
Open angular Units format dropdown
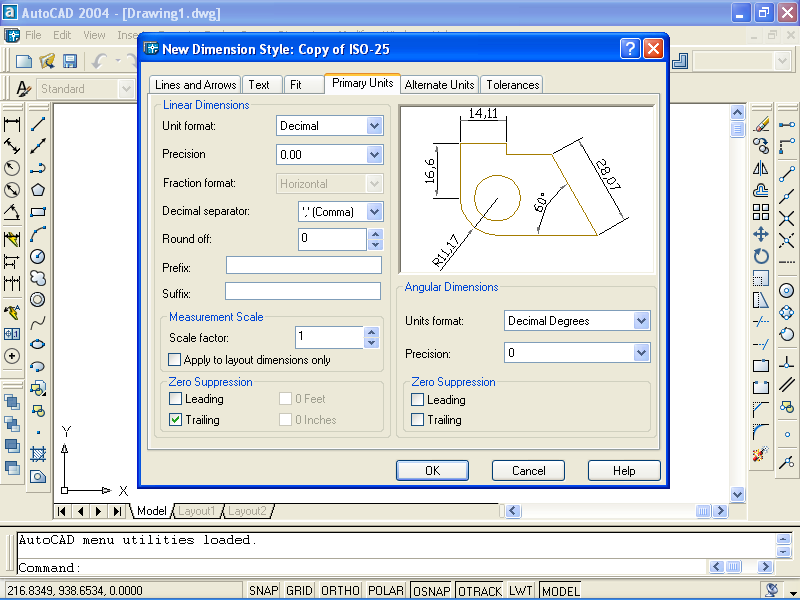[x=641, y=321]
